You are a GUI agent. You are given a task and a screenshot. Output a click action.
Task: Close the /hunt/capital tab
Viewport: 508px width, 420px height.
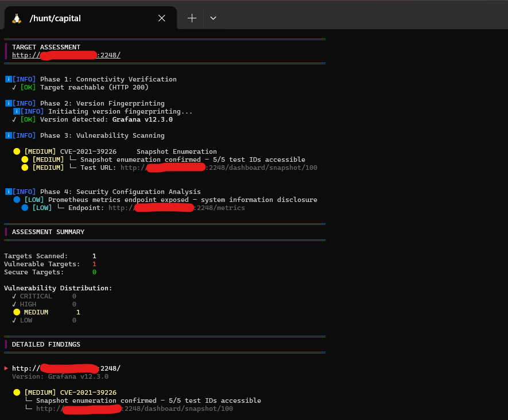pos(162,18)
